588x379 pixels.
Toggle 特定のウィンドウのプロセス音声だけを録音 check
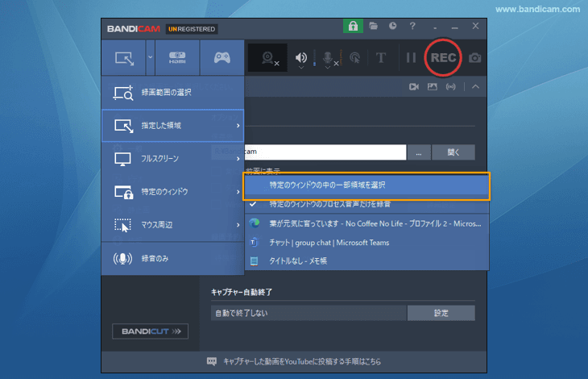366,204
